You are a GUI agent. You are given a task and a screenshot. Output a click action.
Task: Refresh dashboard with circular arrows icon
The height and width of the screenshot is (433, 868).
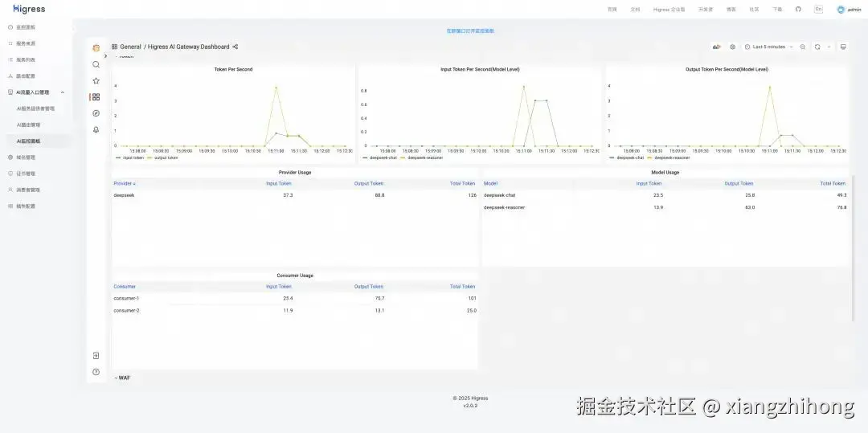tap(817, 47)
